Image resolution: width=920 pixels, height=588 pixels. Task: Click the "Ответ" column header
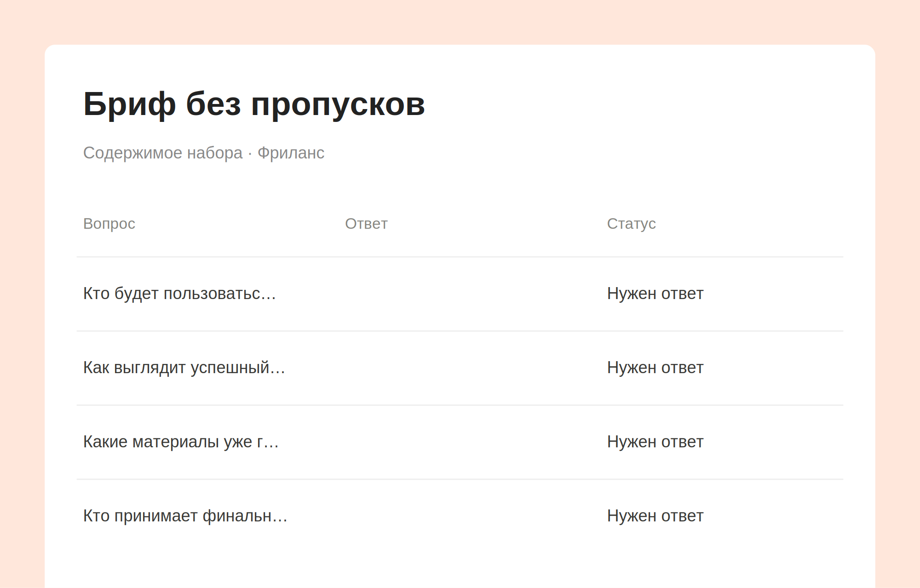(x=366, y=224)
